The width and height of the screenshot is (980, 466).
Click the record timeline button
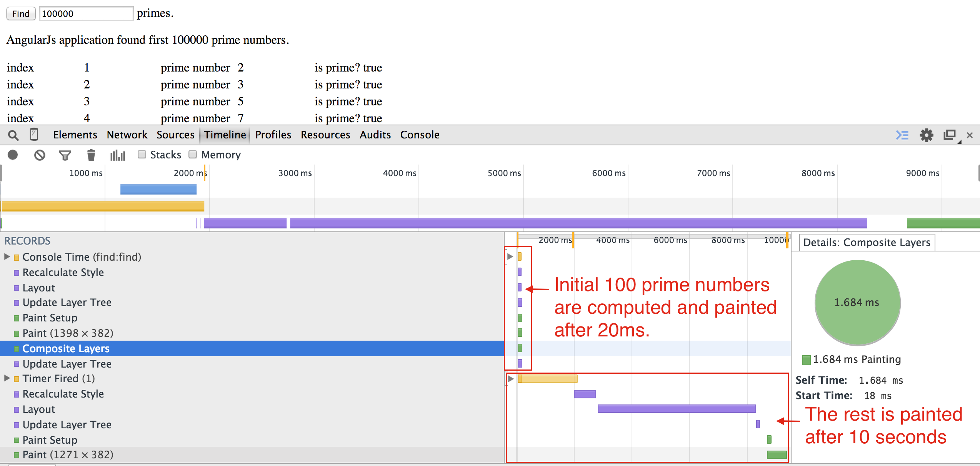click(13, 155)
